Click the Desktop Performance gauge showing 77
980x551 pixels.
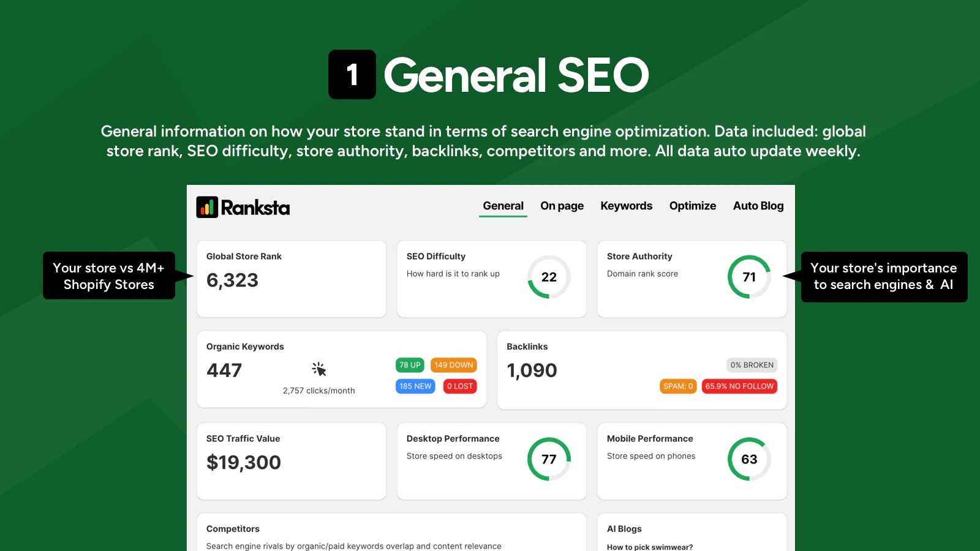click(x=549, y=459)
